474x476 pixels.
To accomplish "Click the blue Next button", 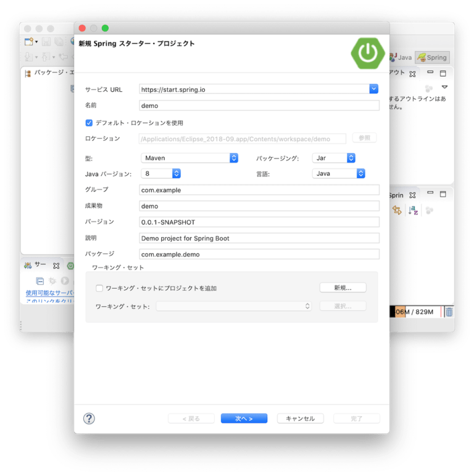I will coord(244,418).
